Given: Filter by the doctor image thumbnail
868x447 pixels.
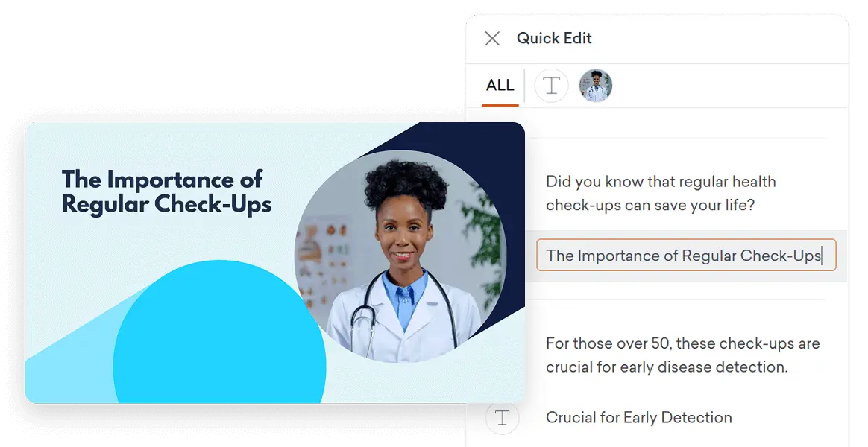Looking at the screenshot, I should pos(596,85).
